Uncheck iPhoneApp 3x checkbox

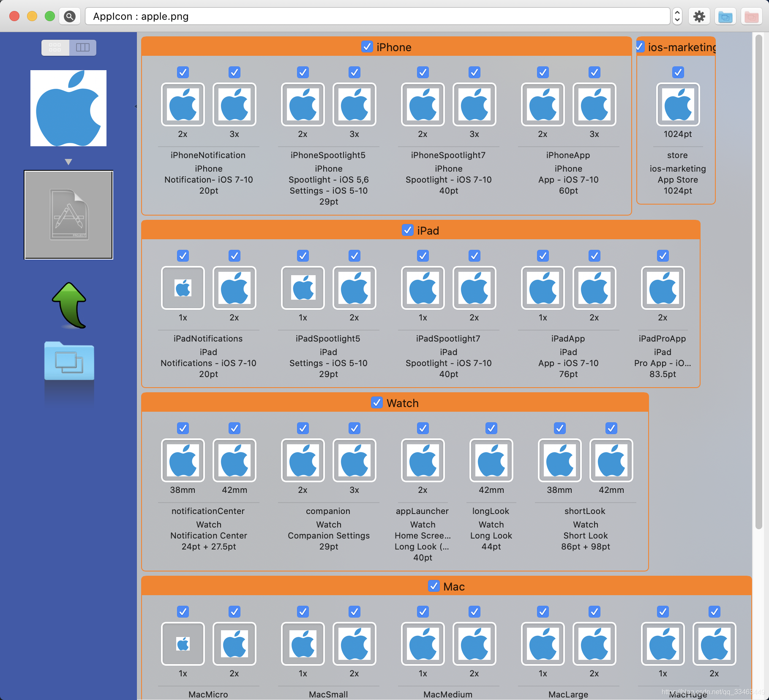click(594, 72)
